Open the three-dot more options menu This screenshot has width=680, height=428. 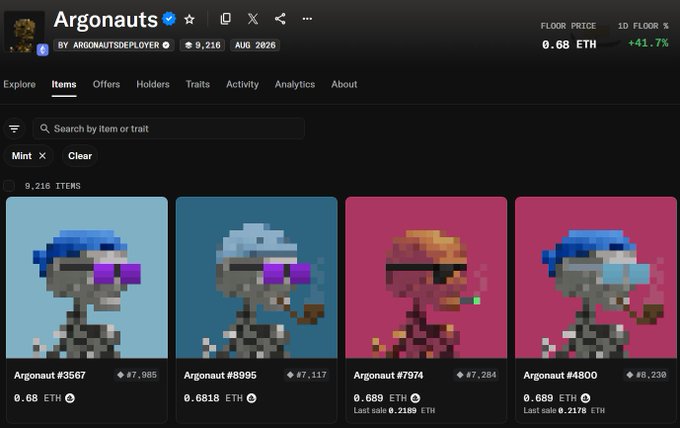pos(307,19)
